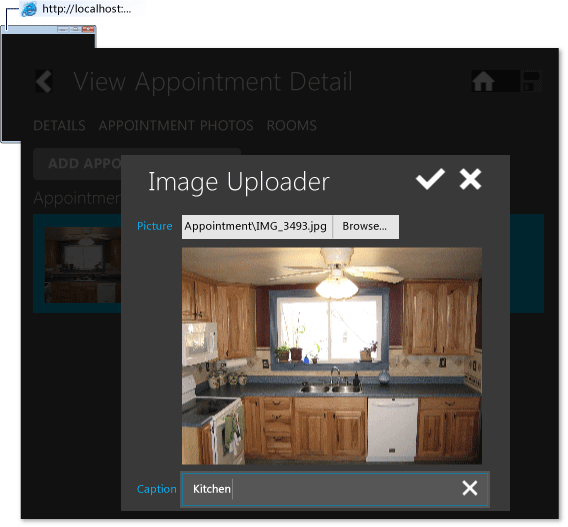Click the http://localhost address text
The image size is (568, 527).
87,9
